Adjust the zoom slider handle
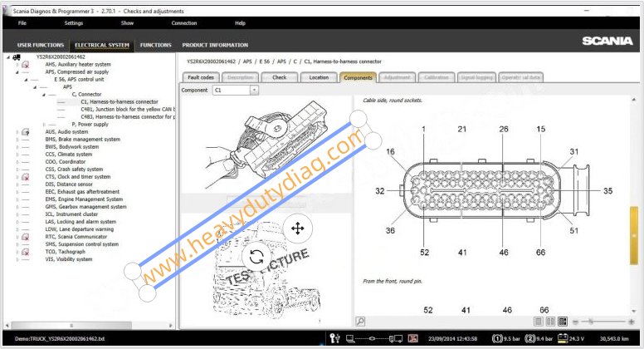644x349 pixels. [591, 322]
